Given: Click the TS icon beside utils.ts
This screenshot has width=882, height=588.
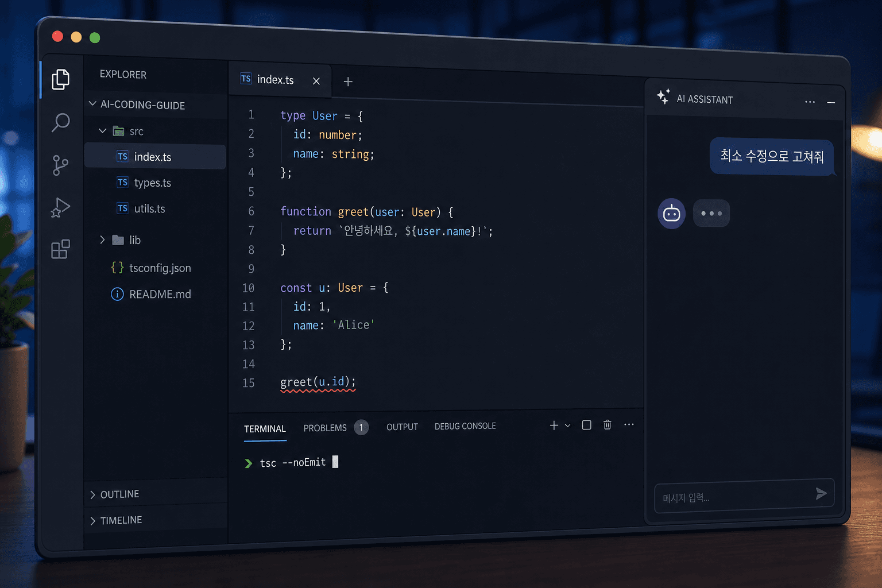Looking at the screenshot, I should click(x=122, y=208).
